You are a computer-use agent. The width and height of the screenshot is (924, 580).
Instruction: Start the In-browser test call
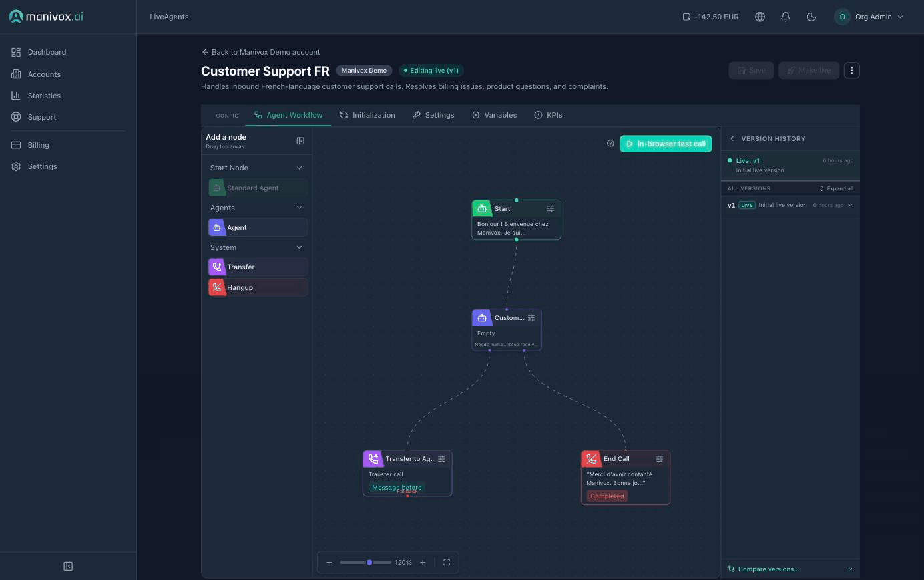click(x=666, y=144)
